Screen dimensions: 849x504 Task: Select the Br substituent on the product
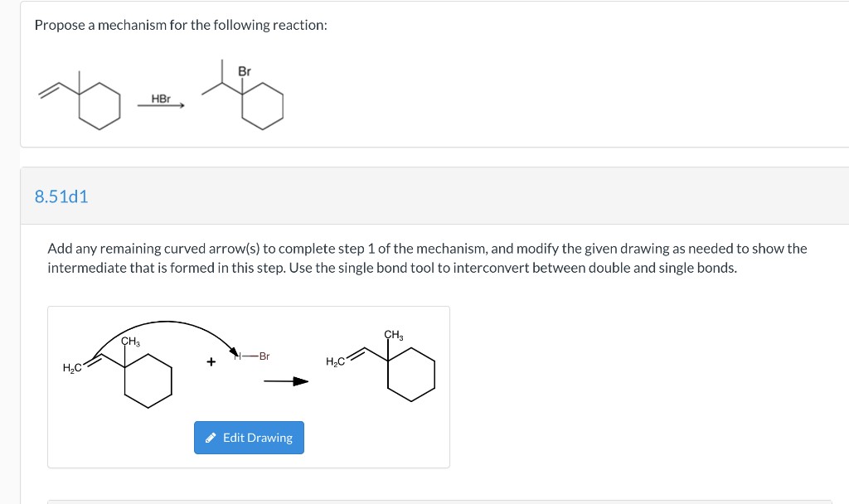[243, 70]
